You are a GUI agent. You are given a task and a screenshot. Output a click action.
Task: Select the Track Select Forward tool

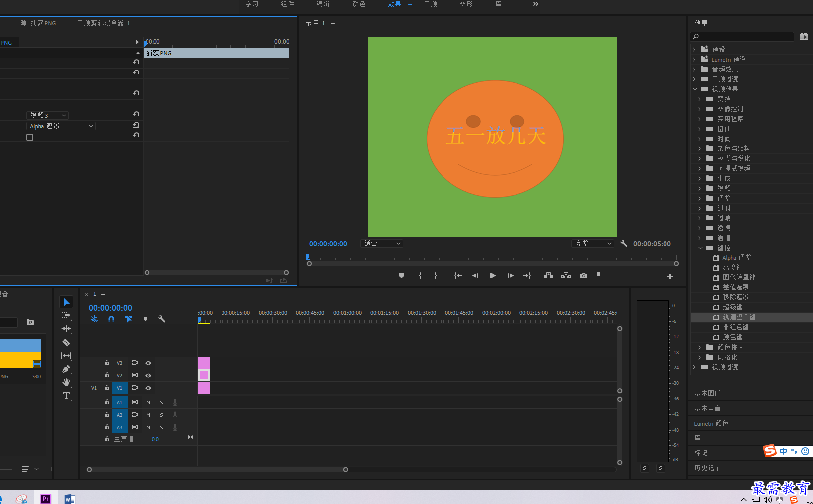pos(66,315)
